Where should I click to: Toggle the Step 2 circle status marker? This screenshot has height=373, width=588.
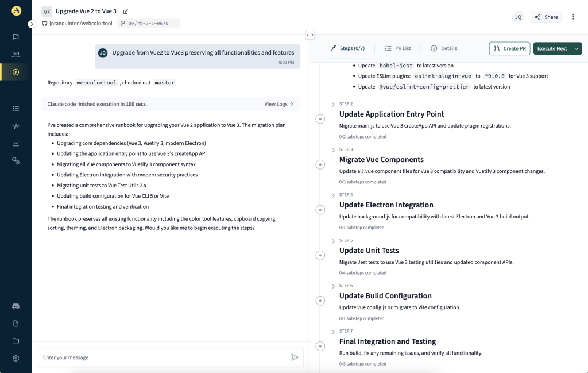click(320, 119)
